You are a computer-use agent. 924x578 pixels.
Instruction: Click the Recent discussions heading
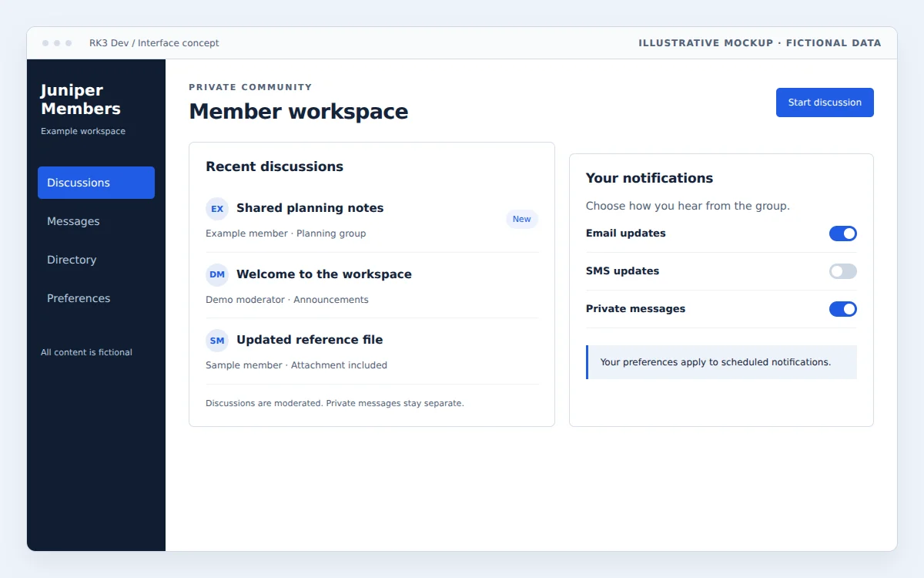(275, 166)
